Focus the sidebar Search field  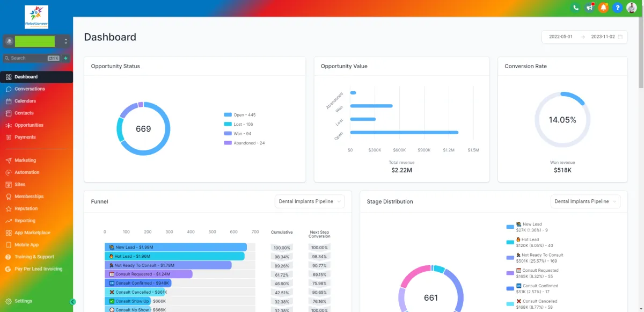click(x=32, y=58)
